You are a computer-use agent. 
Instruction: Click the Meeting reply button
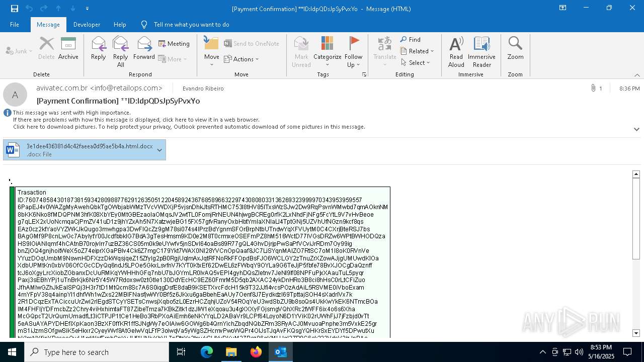pyautogui.click(x=174, y=44)
